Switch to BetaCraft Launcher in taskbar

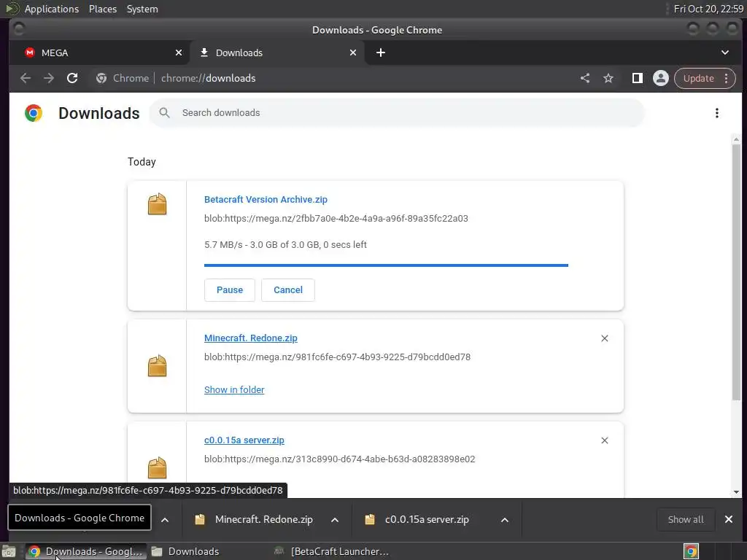pos(332,551)
